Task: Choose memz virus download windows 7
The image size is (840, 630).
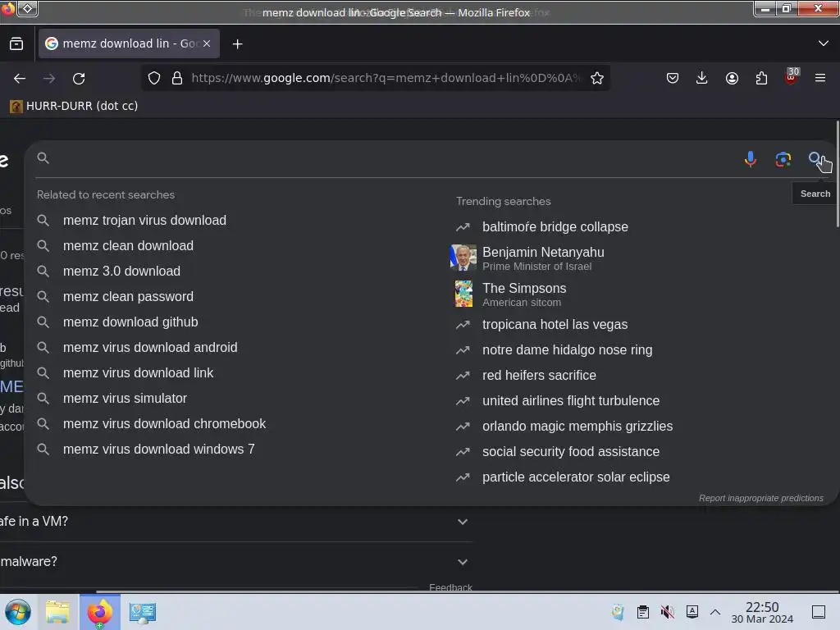Action: click(158, 450)
